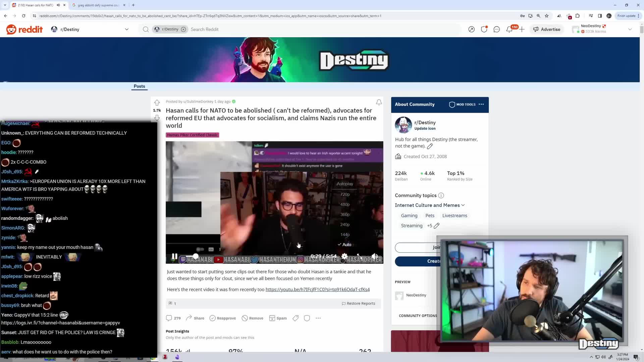
Task: Pause the video player
Action: [174, 256]
